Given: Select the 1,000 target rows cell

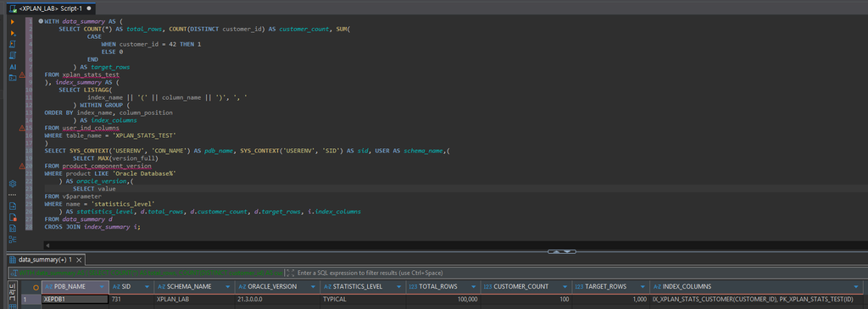Looking at the screenshot, I should [x=609, y=299].
